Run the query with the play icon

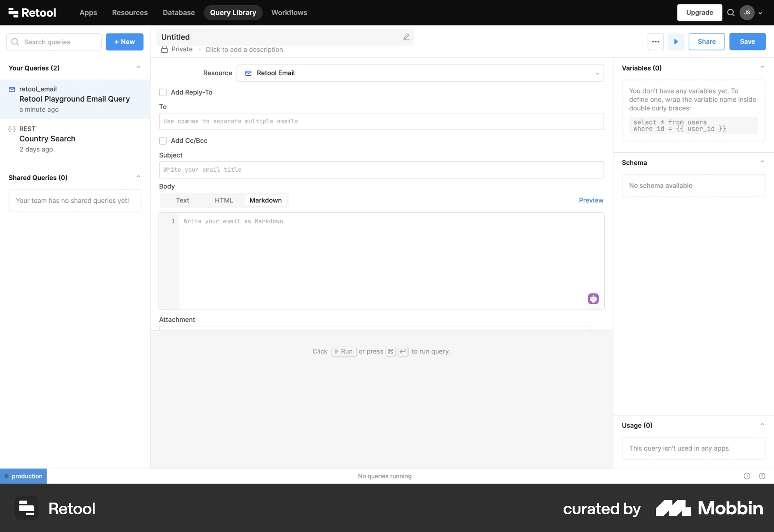pos(676,42)
